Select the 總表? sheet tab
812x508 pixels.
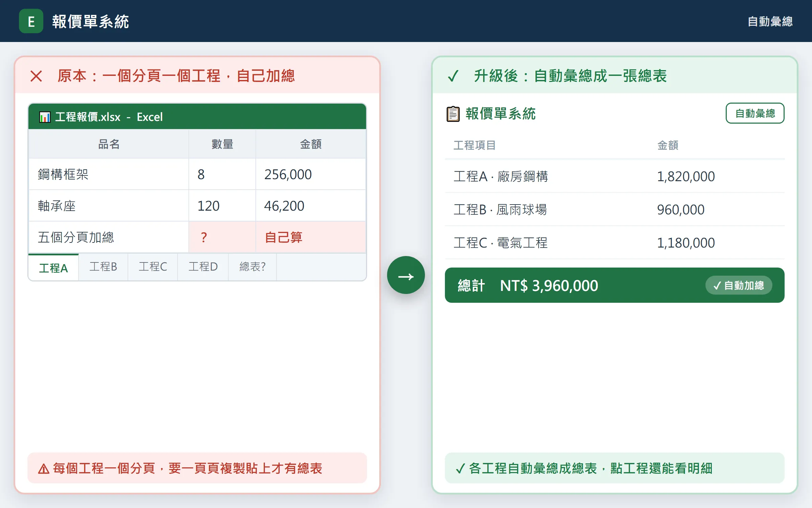252,267
